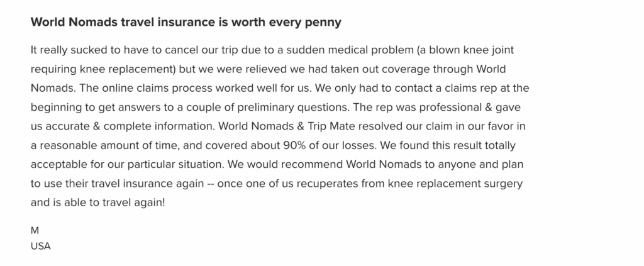644x266 pixels.
Task: Click the reviewer initial "M"
Action: pyautogui.click(x=35, y=231)
